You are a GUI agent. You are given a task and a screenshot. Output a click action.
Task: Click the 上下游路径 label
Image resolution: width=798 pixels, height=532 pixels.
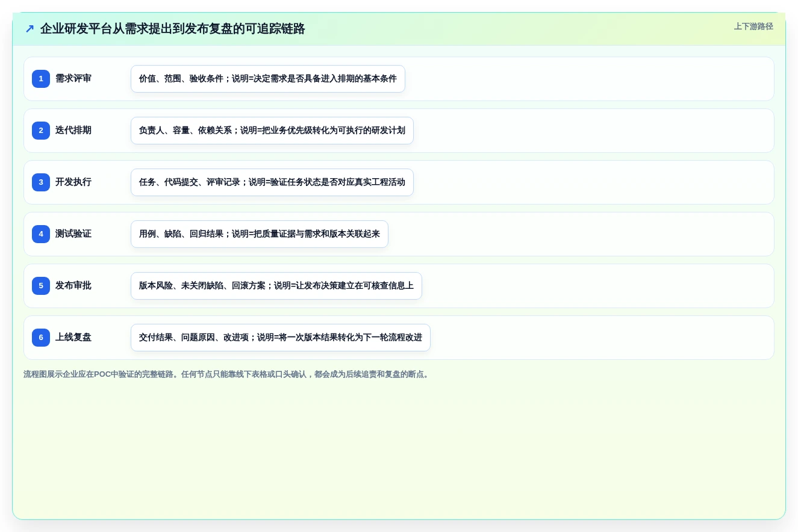[753, 26]
